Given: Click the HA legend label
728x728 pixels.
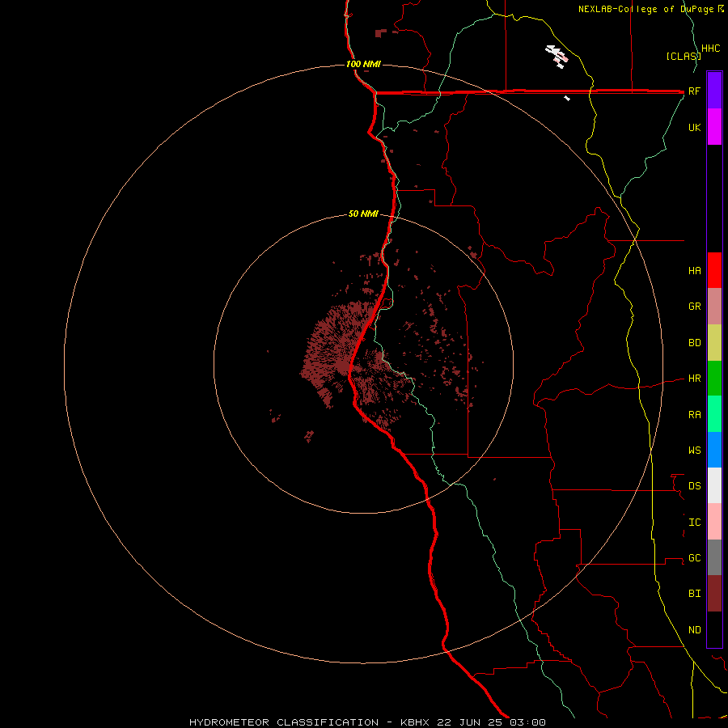Looking at the screenshot, I should (x=695, y=271).
